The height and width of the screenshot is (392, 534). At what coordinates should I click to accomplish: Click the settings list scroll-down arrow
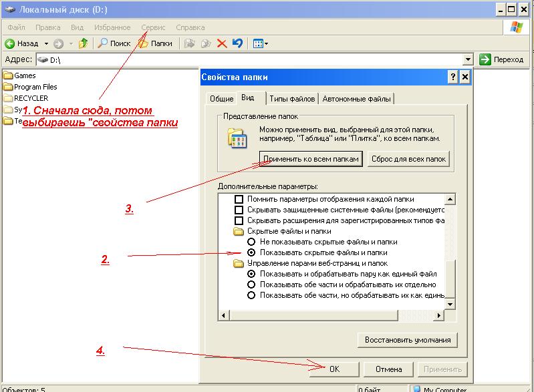click(450, 304)
